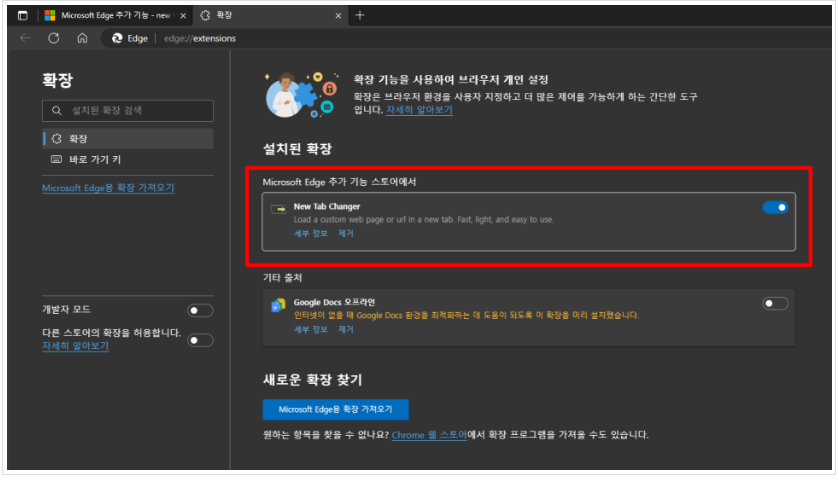Close the Microsoft Edge 추가 기능 tab
839x480 pixels.
point(183,16)
